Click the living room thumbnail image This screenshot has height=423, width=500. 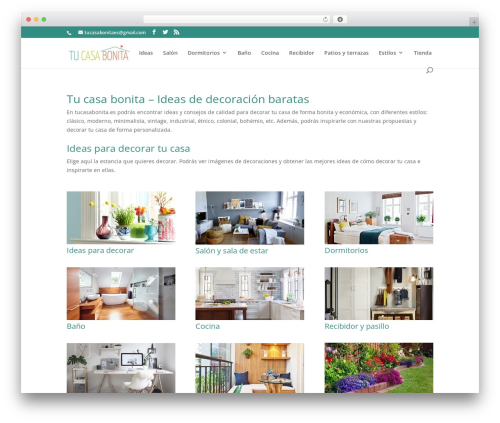coord(250,217)
